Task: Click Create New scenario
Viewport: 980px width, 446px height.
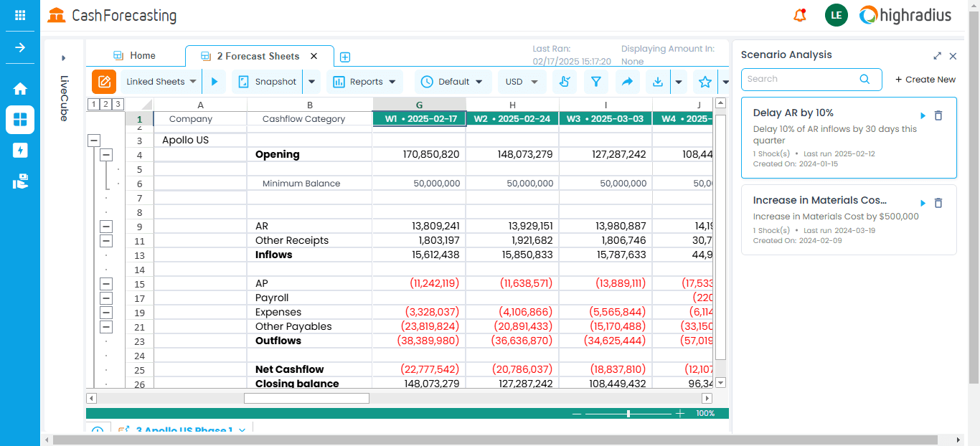Action: (925, 80)
